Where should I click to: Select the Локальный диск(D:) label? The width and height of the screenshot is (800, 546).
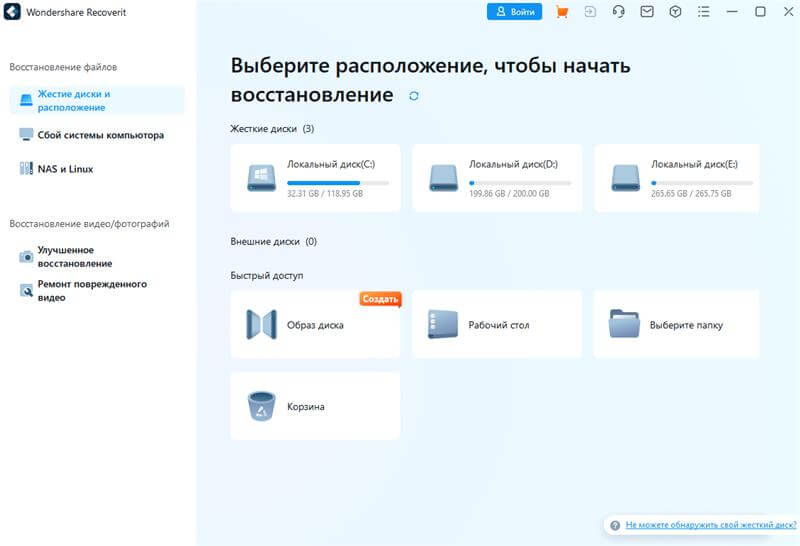tap(513, 164)
